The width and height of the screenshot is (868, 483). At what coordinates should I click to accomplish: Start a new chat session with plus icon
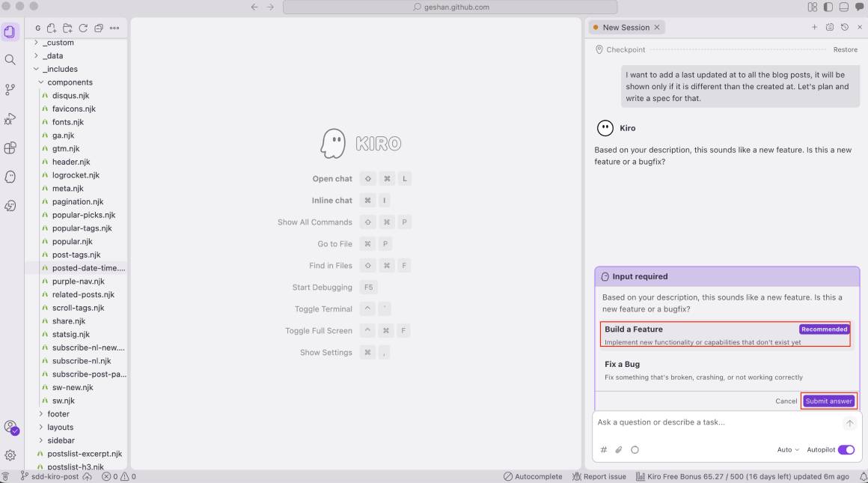pos(814,27)
